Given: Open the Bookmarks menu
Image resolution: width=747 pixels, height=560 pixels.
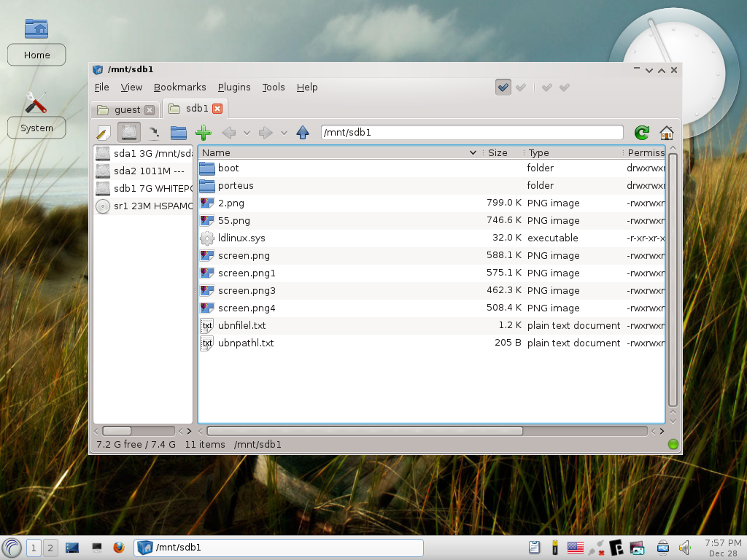Looking at the screenshot, I should pyautogui.click(x=179, y=87).
